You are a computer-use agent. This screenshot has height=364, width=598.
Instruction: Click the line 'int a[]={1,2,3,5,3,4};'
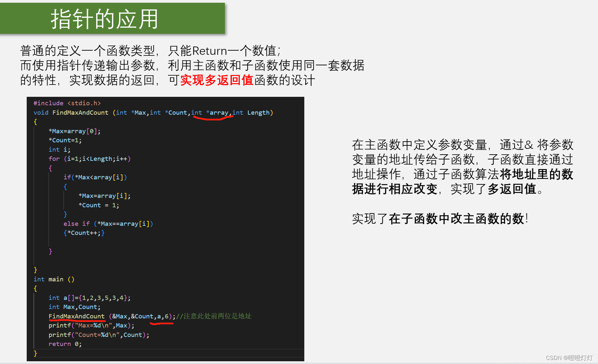click(90, 298)
